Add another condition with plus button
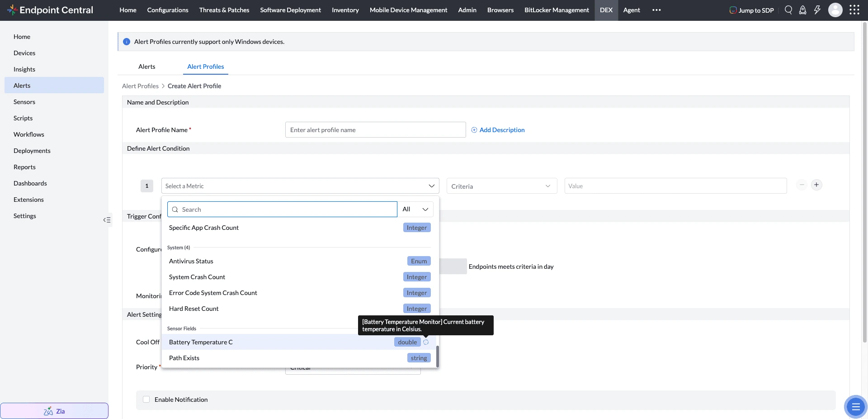Viewport: 868px width, 419px height. tap(816, 185)
